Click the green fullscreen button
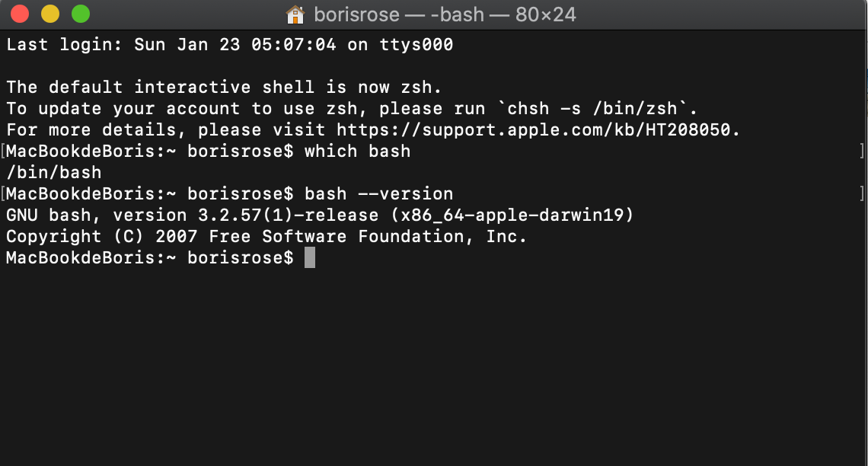The width and height of the screenshot is (868, 466). (x=79, y=14)
